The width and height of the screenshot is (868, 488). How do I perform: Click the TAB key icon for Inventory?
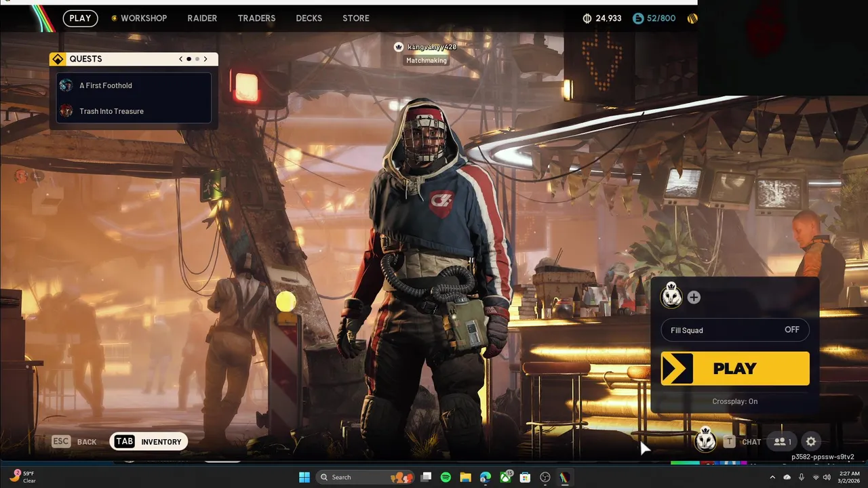(125, 441)
